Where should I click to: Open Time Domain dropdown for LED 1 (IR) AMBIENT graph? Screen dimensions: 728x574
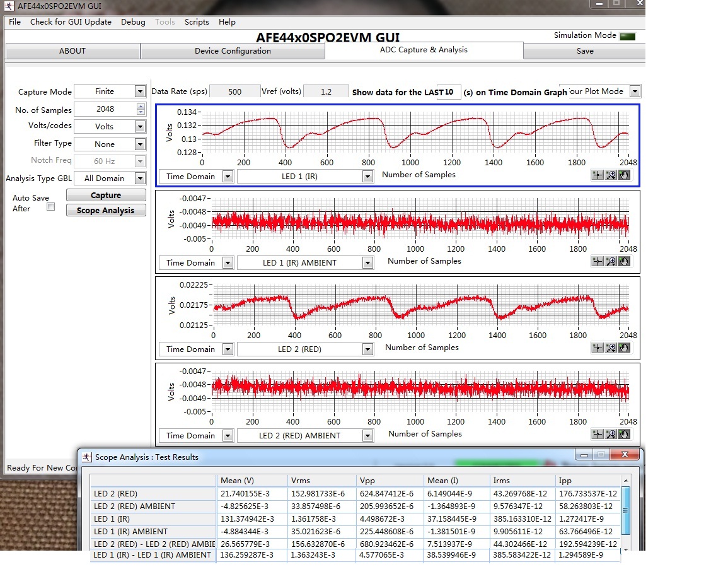(228, 263)
